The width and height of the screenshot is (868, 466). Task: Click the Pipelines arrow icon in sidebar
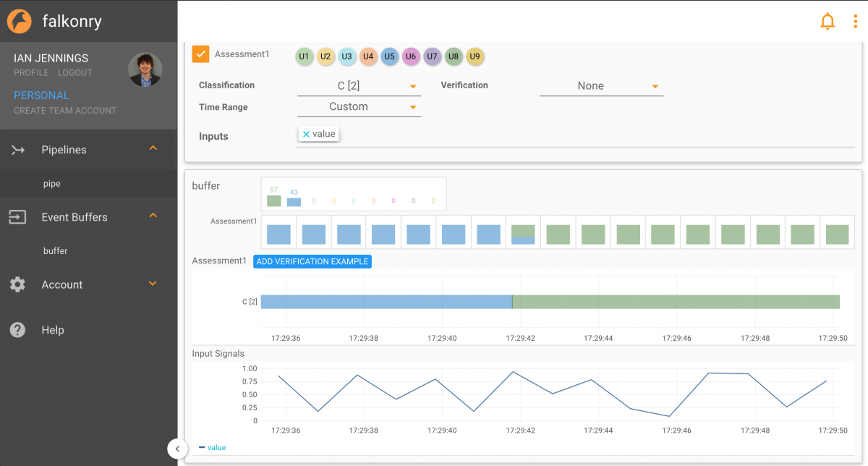pyautogui.click(x=17, y=150)
